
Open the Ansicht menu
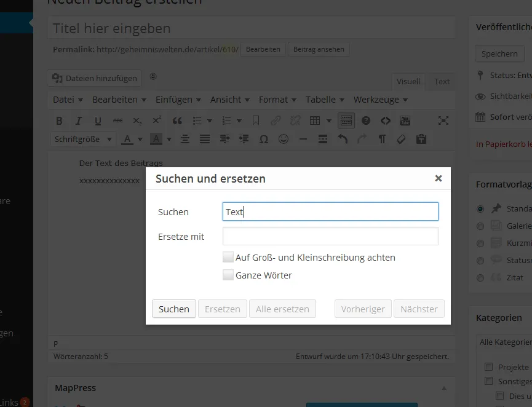point(229,100)
